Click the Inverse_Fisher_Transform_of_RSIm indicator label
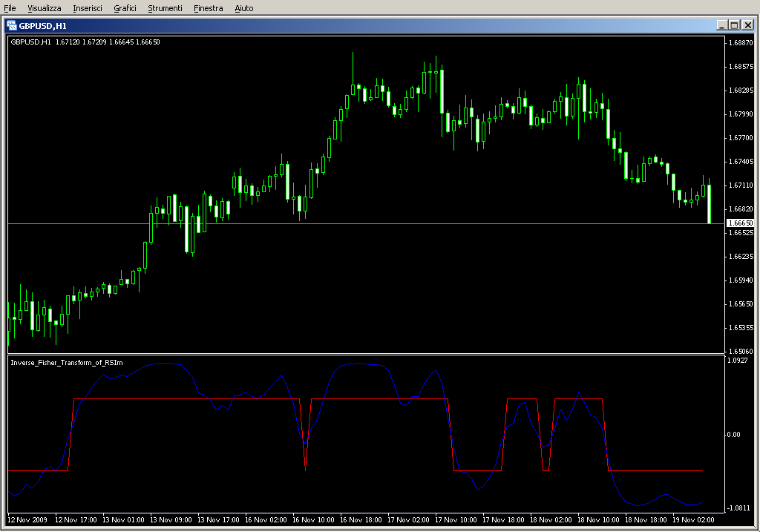Screen dimensions: 760x532 coord(67,363)
